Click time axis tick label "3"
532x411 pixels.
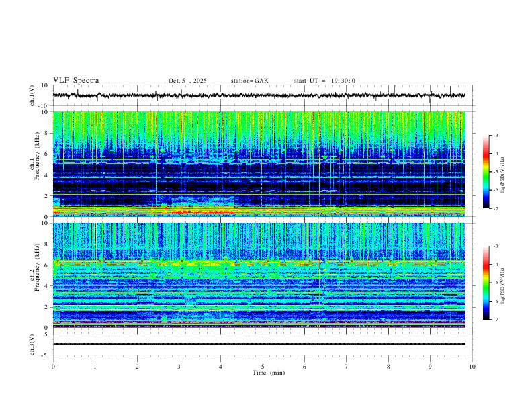[179, 367]
